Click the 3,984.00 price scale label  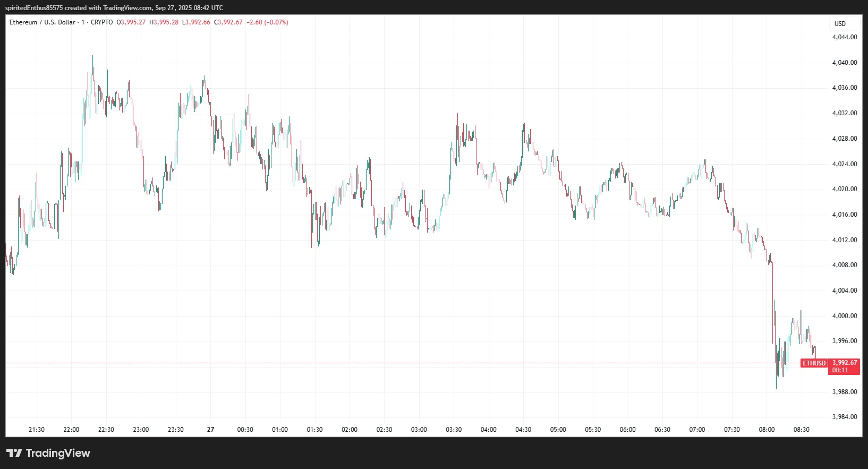click(844, 417)
